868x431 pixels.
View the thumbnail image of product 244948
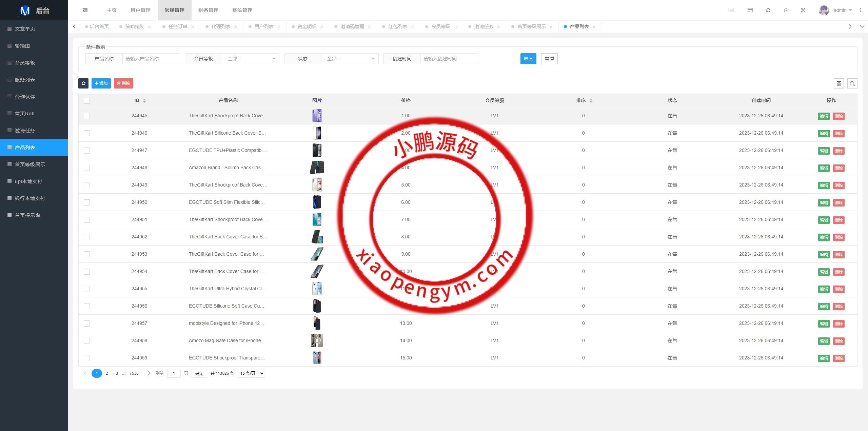317,167
